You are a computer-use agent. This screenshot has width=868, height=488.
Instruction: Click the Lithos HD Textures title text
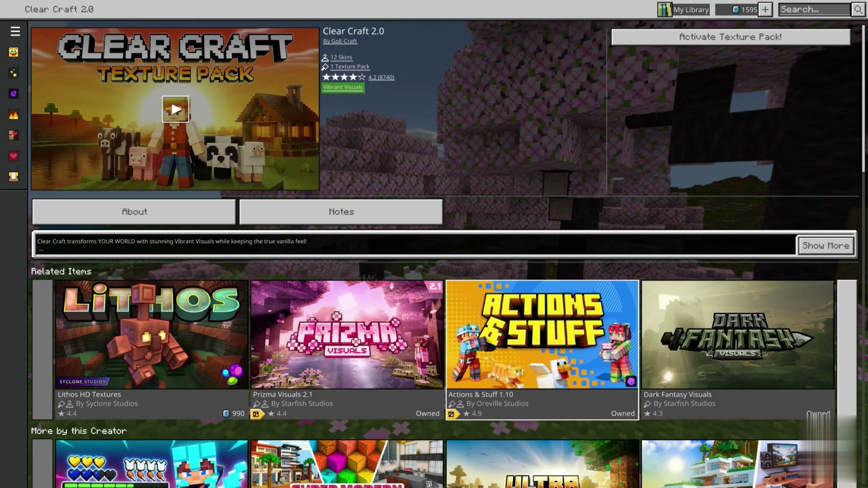(89, 394)
